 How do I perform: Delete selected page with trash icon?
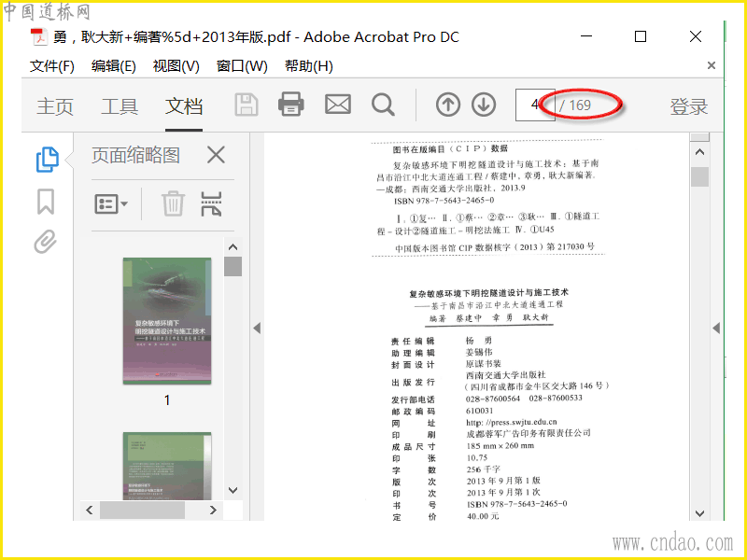[x=173, y=203]
